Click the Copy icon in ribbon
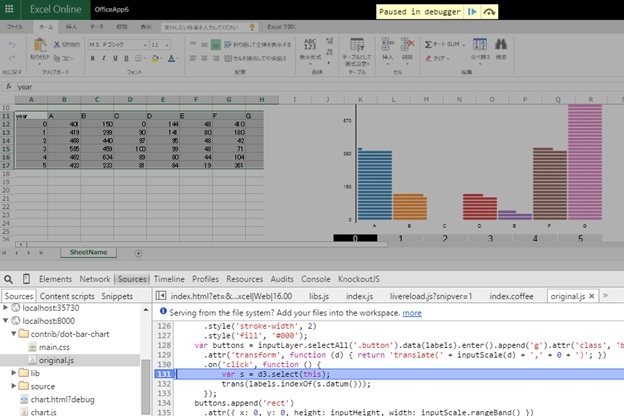 tap(57, 58)
